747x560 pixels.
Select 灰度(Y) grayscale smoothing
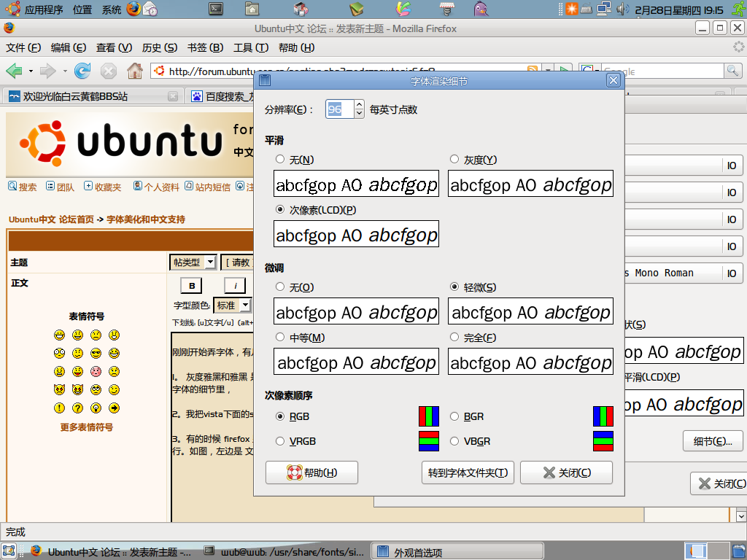[x=454, y=159]
